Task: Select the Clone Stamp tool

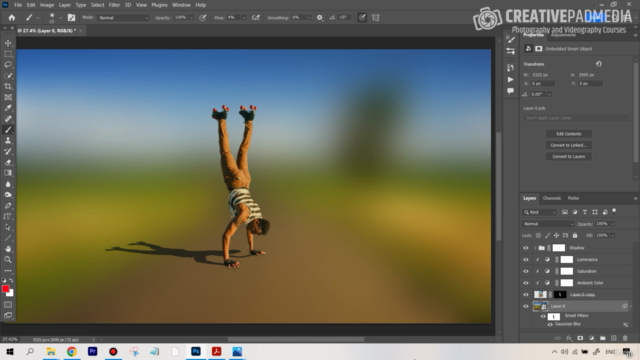Action: (8, 140)
